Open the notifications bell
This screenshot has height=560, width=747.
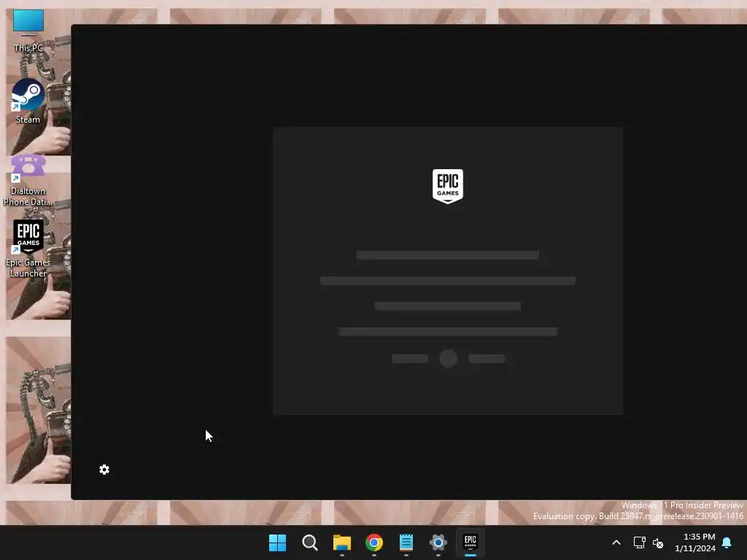[727, 542]
